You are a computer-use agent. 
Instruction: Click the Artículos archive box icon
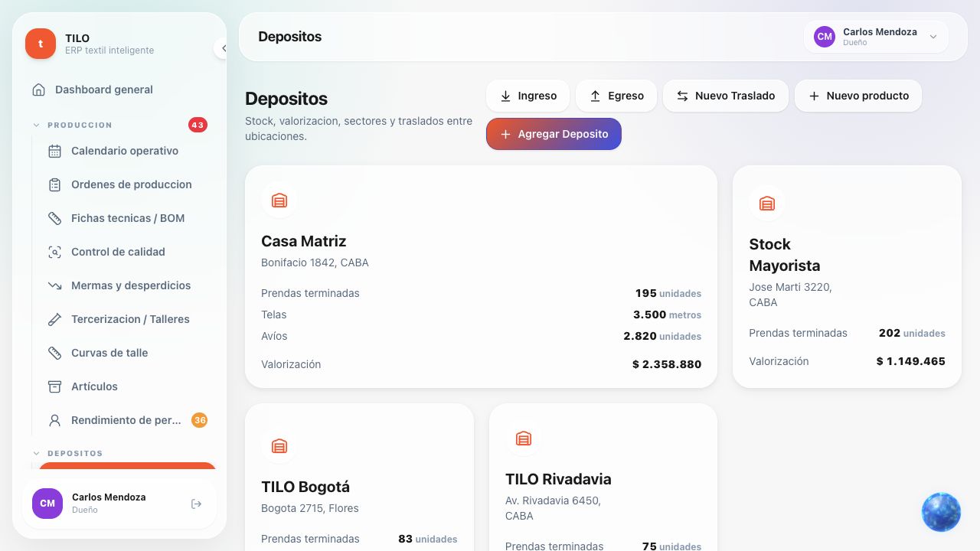click(54, 386)
